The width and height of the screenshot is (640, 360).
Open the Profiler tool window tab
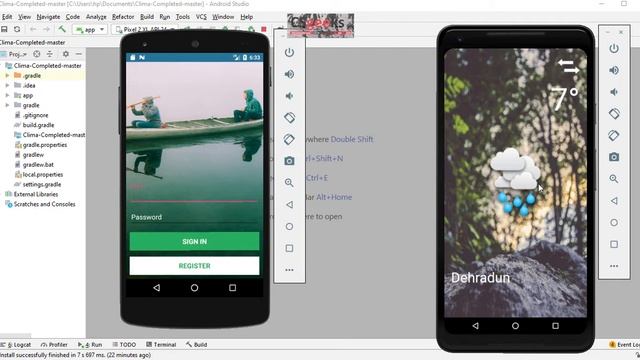pos(54,344)
